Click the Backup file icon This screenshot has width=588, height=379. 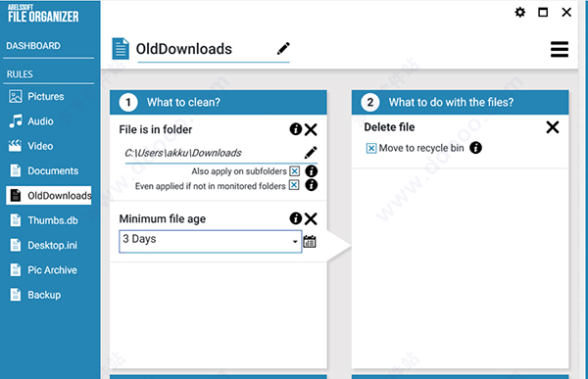pyautogui.click(x=16, y=295)
